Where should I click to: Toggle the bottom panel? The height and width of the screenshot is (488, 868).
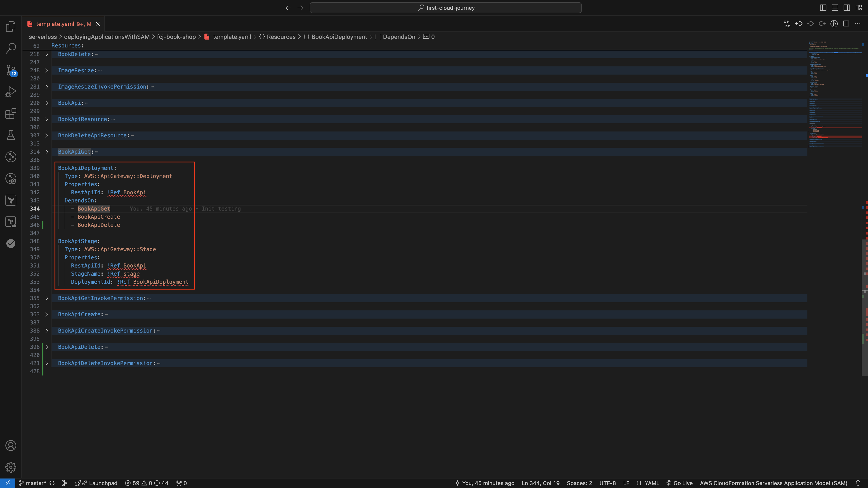[x=835, y=8]
